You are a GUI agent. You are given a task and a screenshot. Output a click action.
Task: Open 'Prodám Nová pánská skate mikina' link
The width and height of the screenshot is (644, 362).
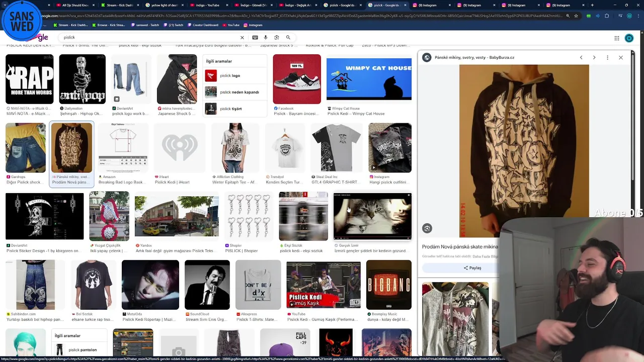click(460, 247)
